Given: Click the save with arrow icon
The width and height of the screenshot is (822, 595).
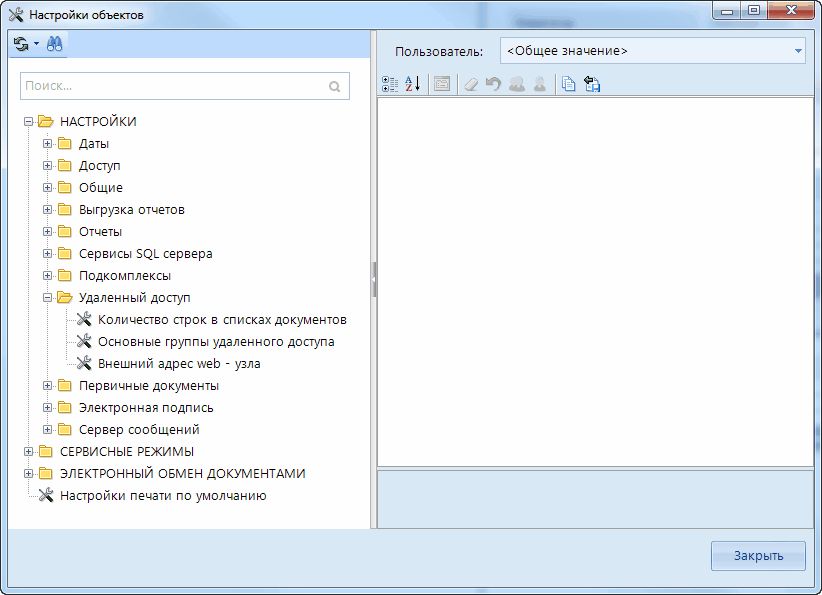Looking at the screenshot, I should click(x=592, y=85).
